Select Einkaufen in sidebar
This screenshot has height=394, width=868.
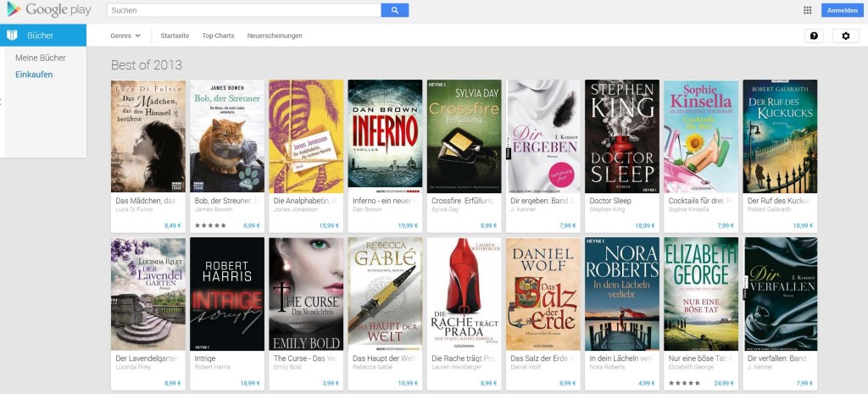tap(34, 75)
